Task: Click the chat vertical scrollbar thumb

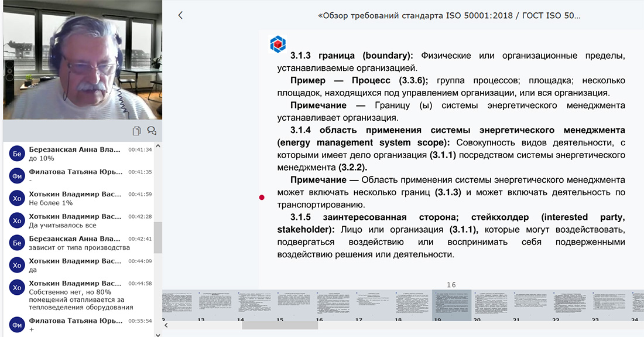Action: [157, 237]
